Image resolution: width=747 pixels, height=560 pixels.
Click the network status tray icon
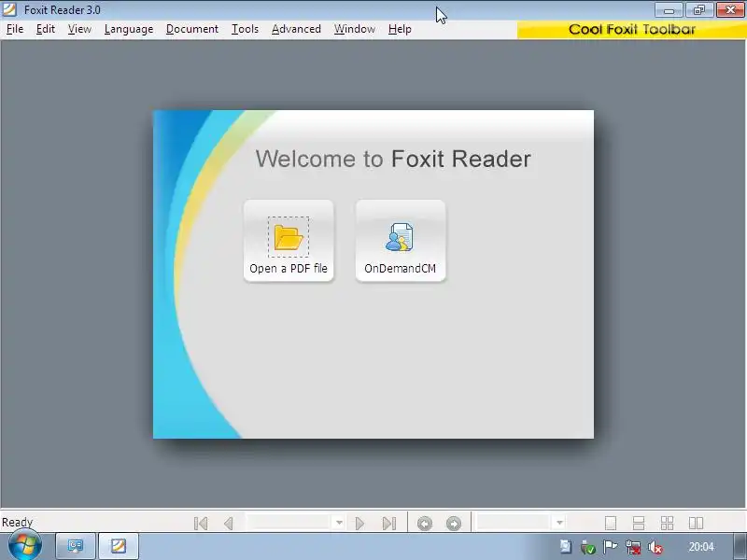click(x=633, y=547)
